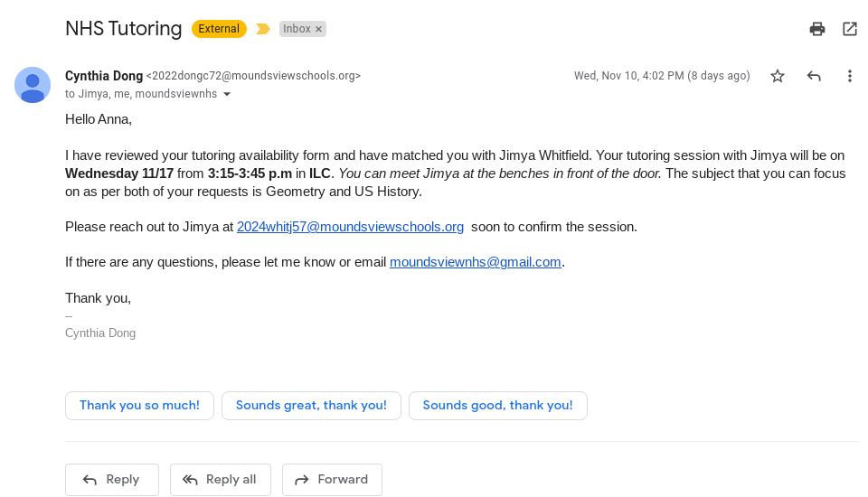The height and width of the screenshot is (497, 868).
Task: Print this email using the printer icon
Action: click(x=817, y=29)
